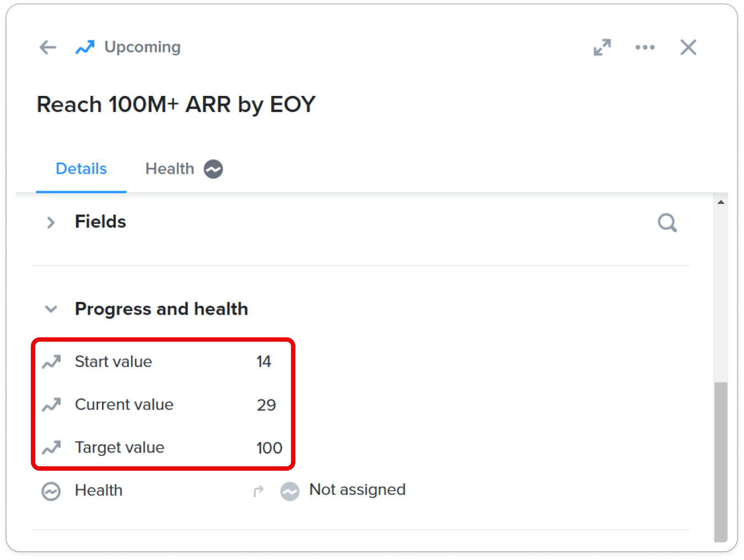Viewport: 744px width, 560px height.
Task: Click the search magnifier icon in Fields
Action: pyautogui.click(x=667, y=223)
